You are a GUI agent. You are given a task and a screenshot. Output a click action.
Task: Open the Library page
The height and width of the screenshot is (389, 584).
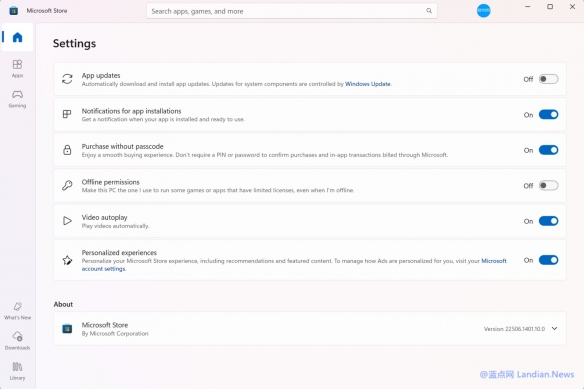(17, 371)
